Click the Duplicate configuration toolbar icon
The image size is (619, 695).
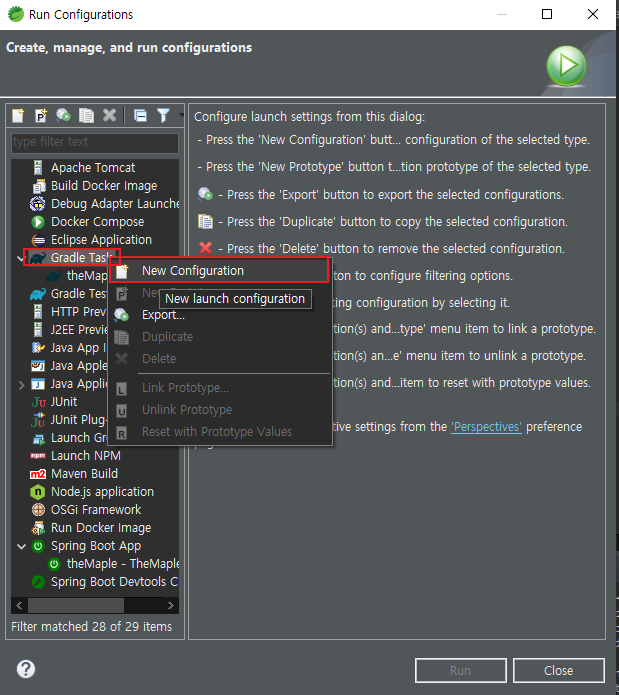86,116
